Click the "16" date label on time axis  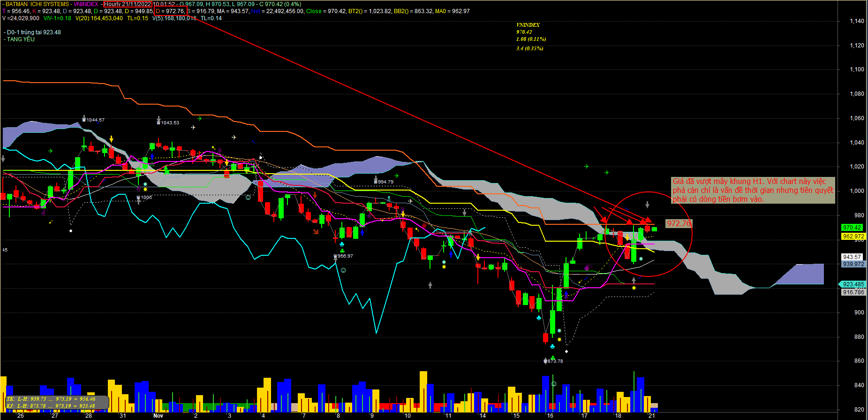(x=550, y=416)
